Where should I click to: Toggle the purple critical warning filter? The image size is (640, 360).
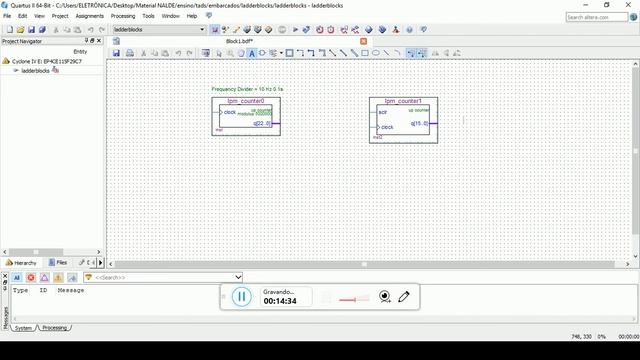44,278
